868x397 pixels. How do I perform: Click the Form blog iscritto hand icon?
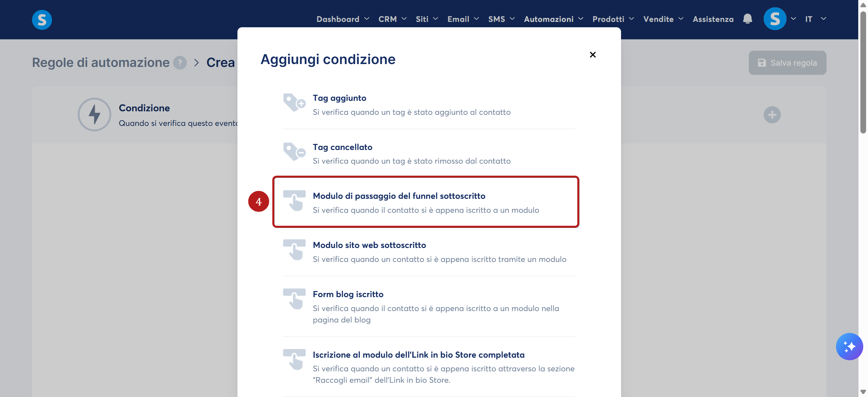(294, 299)
